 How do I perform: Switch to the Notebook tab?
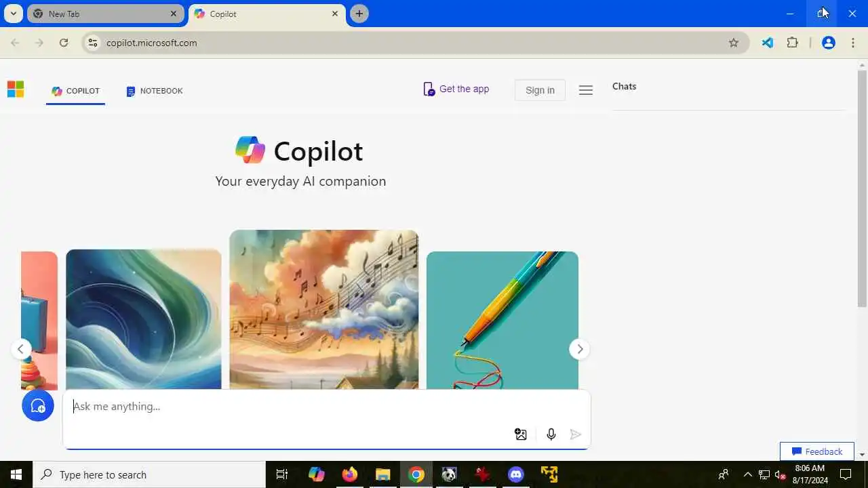[x=155, y=91]
